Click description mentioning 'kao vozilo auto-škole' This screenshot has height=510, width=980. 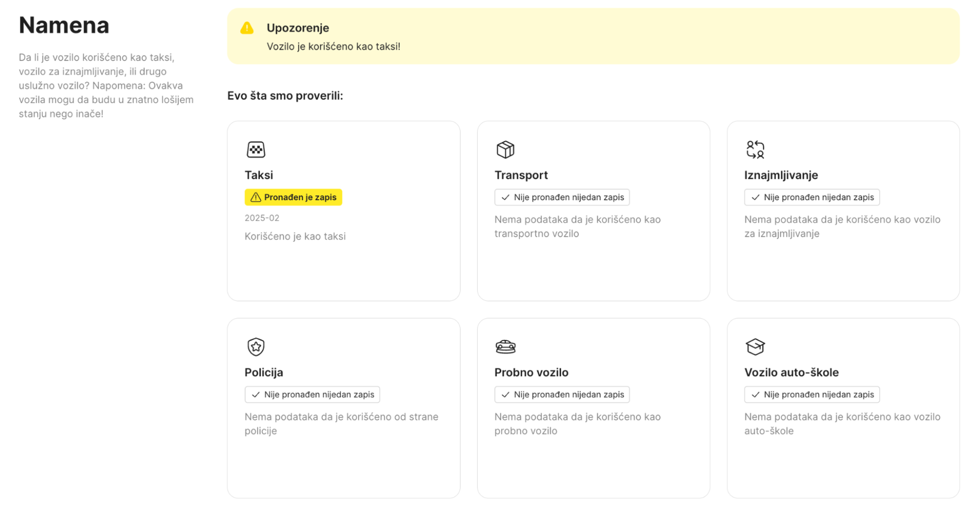coord(842,424)
